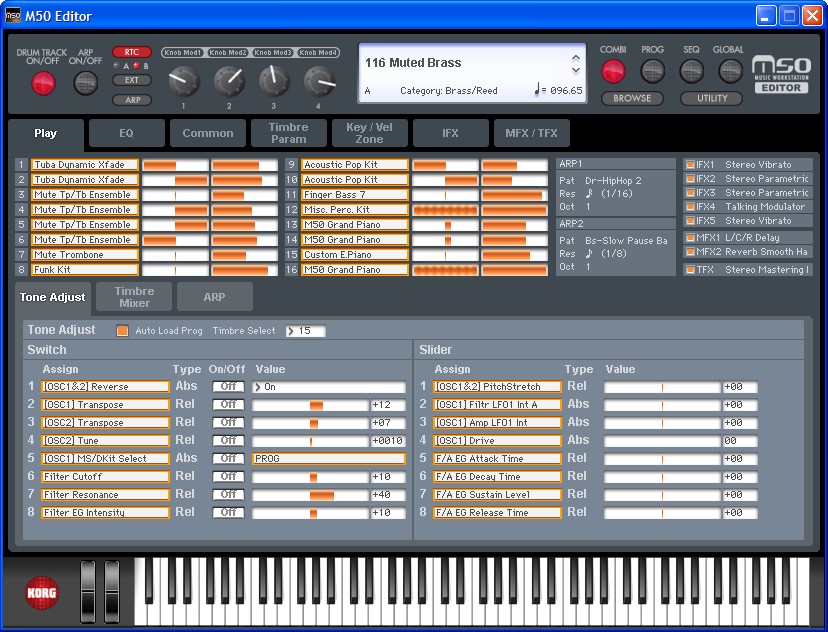Screen dimensions: 828x632
Task: Open the Timbre Param tab
Action: (x=288, y=133)
